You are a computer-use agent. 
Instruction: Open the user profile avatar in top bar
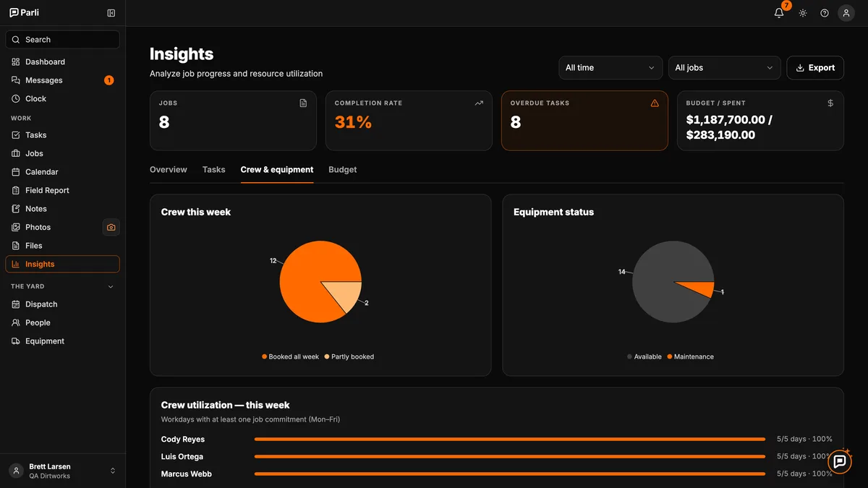coord(846,13)
